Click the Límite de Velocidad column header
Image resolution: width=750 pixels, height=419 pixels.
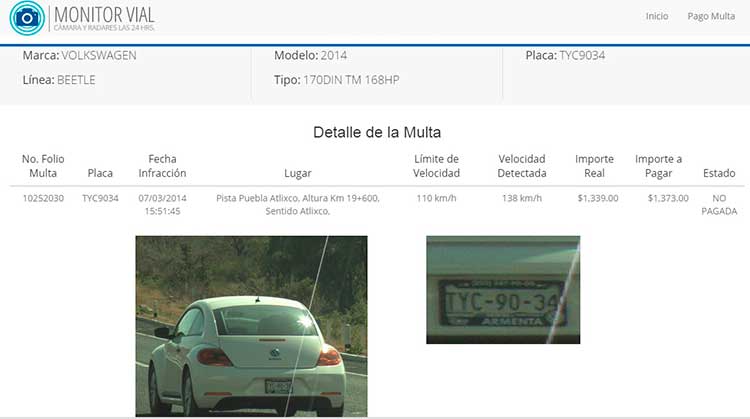436,166
